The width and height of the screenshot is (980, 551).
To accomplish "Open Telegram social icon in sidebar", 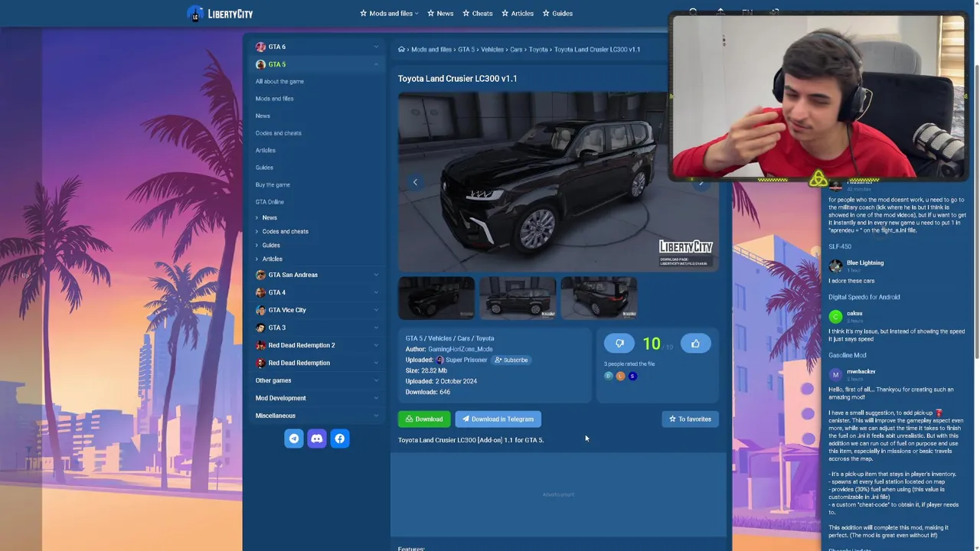I will (294, 439).
